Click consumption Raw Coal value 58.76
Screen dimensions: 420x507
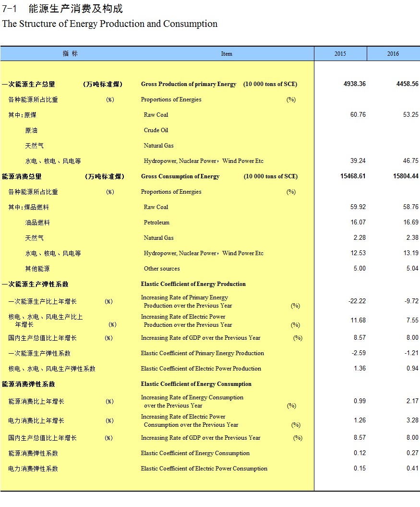410,207
